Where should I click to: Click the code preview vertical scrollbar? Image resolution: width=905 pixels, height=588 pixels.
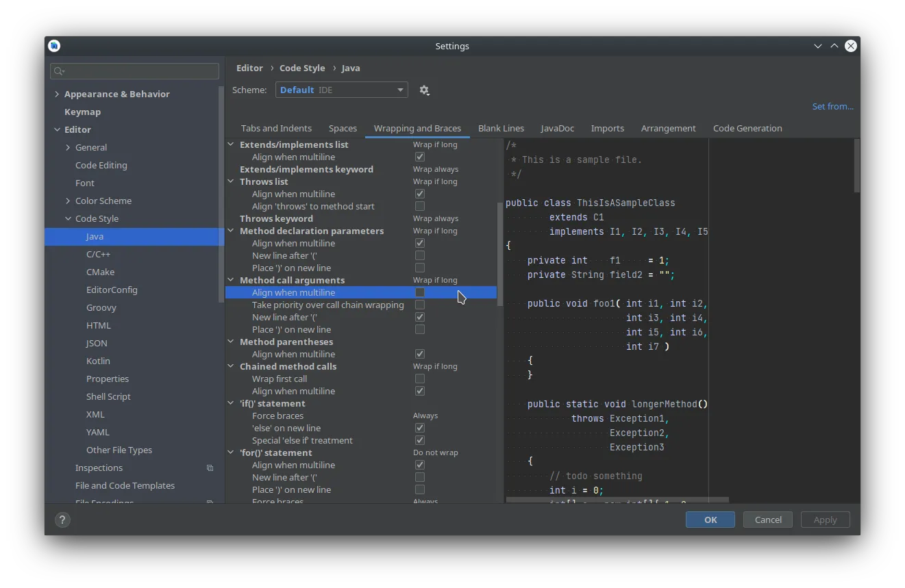click(857, 166)
